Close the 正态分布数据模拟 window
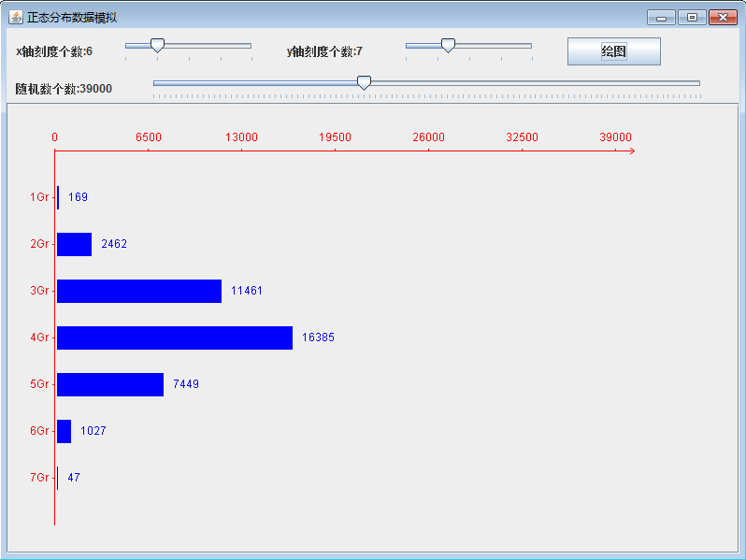The height and width of the screenshot is (560, 746). point(723,18)
